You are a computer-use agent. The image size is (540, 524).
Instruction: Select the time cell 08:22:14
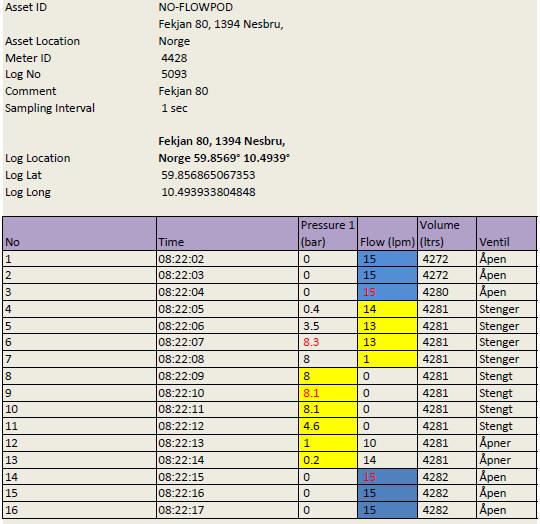[227, 460]
